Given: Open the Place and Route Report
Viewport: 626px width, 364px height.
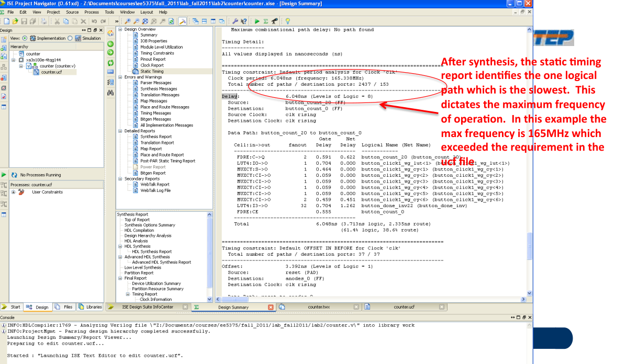Looking at the screenshot, I should [x=162, y=155].
